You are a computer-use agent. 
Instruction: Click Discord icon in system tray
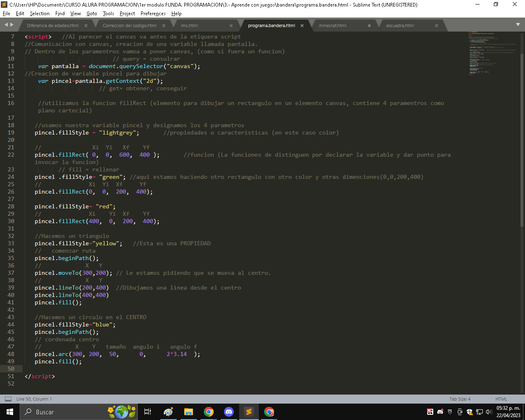tap(440, 412)
